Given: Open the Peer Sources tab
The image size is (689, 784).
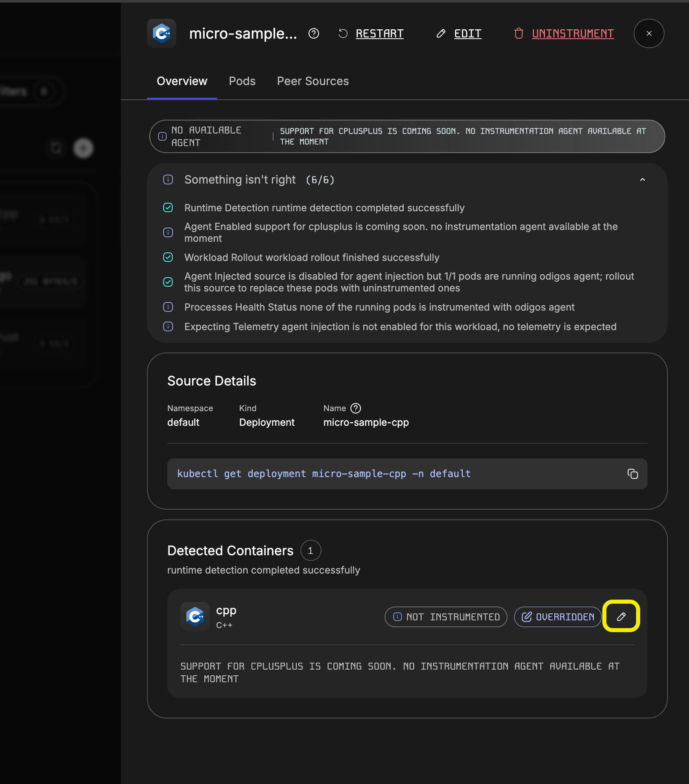Looking at the screenshot, I should (x=313, y=81).
